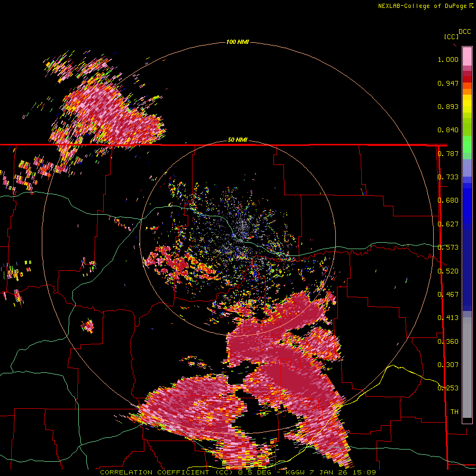Click the 15:09 timestamp in the caption
476x476 pixels.
click(x=364, y=472)
